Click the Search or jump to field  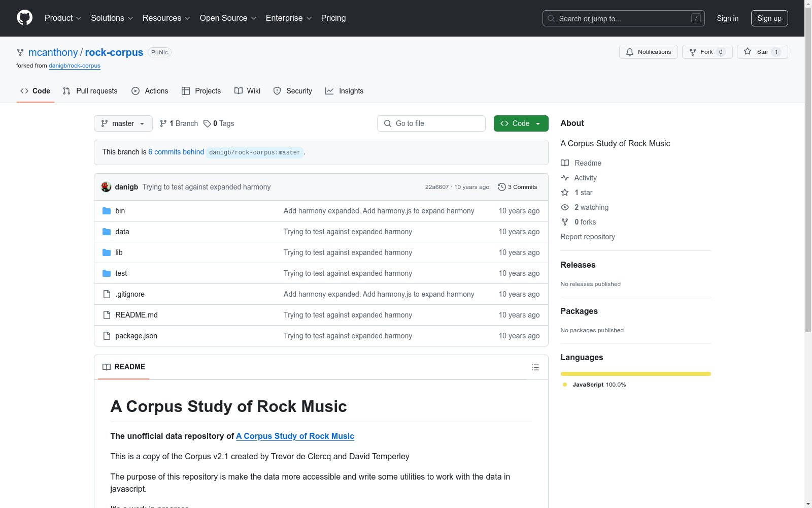pyautogui.click(x=624, y=18)
